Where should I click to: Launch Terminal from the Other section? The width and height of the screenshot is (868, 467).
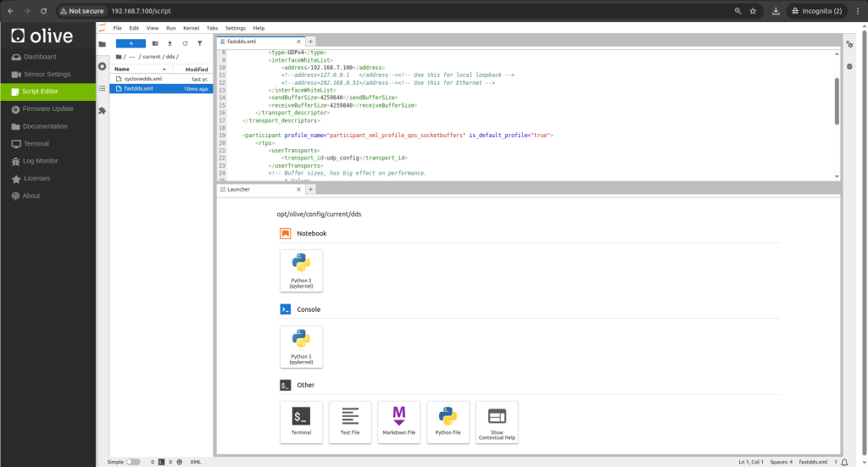[x=301, y=421]
